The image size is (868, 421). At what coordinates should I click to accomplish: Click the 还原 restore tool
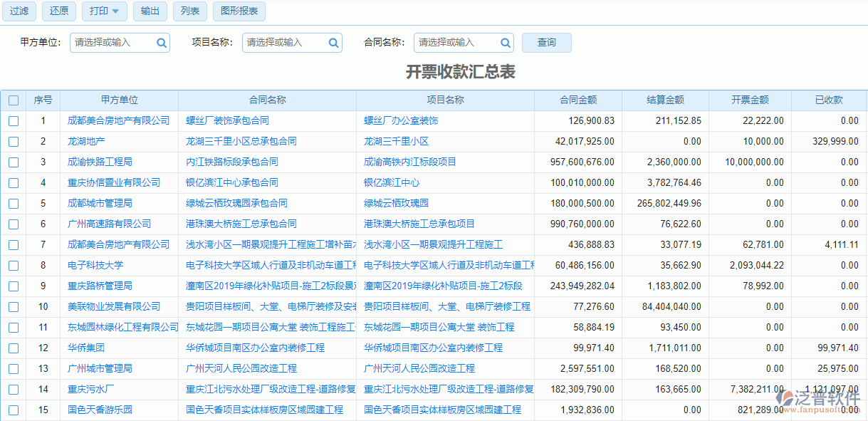[x=58, y=11]
